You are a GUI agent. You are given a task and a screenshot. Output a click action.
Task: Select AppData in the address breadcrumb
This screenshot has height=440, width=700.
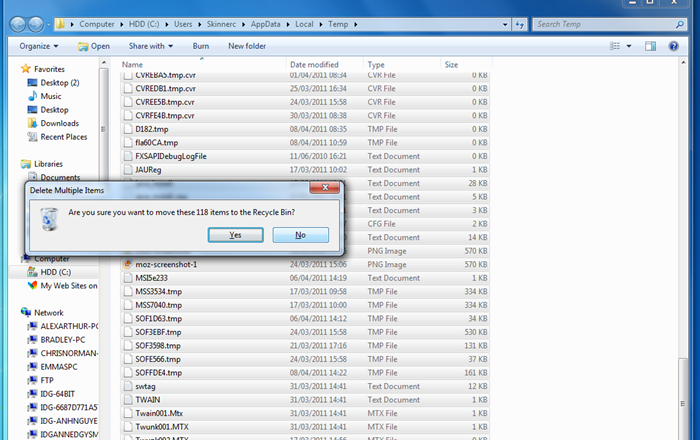coord(265,24)
